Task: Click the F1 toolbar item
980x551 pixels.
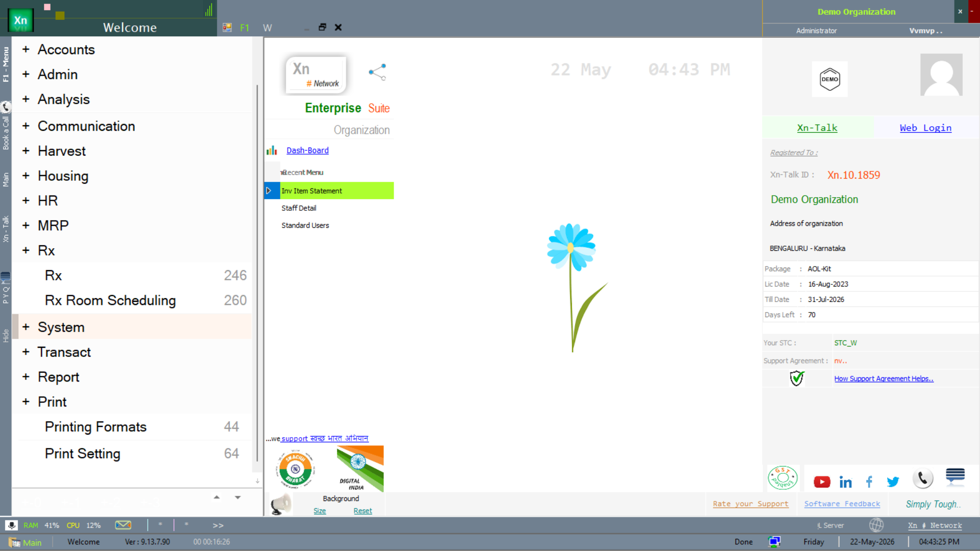Action: pyautogui.click(x=245, y=28)
